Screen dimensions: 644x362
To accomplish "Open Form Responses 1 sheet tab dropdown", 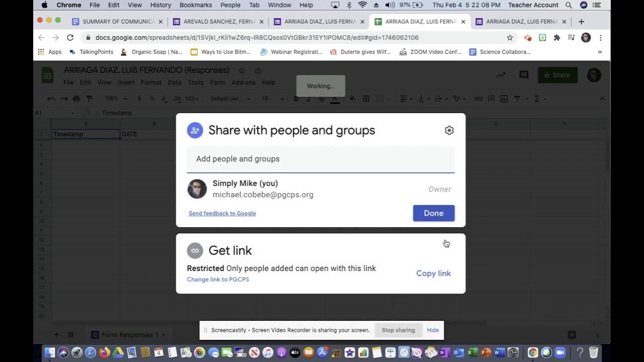I will [x=164, y=335].
